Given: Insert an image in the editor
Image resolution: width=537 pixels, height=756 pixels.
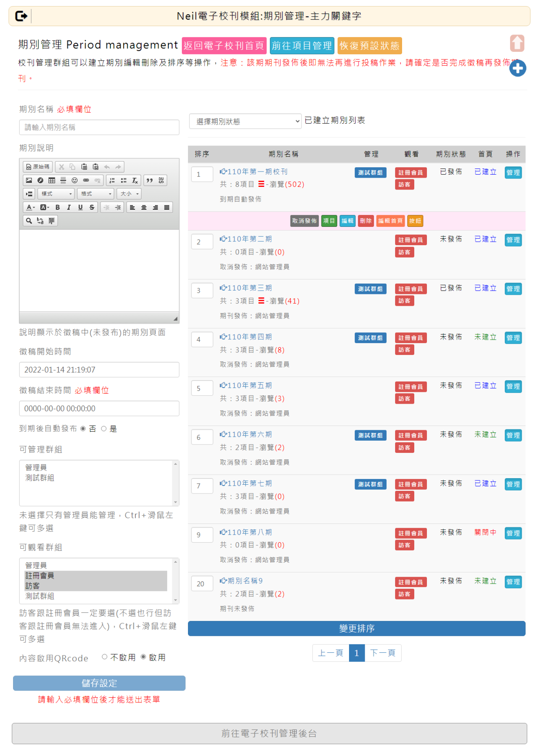Looking at the screenshot, I should click(x=29, y=180).
